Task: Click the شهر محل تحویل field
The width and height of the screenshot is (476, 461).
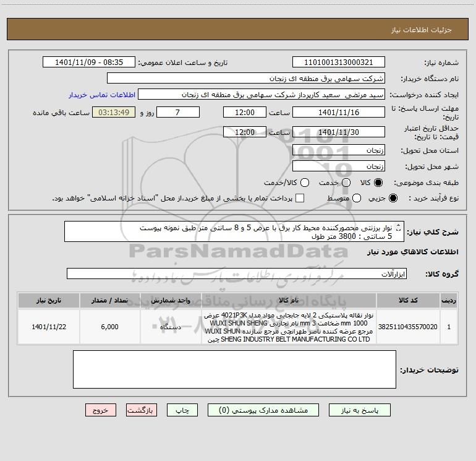Action: tap(339, 166)
